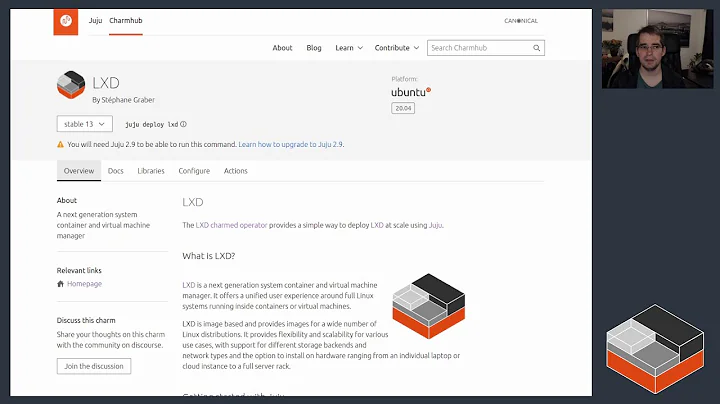Follow the Juju link in intro sentence
The image size is (720, 404).
(x=435, y=225)
